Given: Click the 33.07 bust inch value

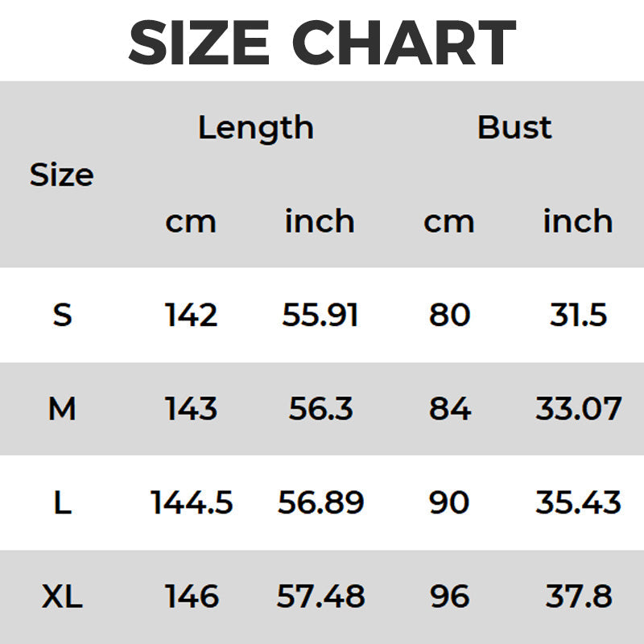Looking at the screenshot, I should [579, 409].
